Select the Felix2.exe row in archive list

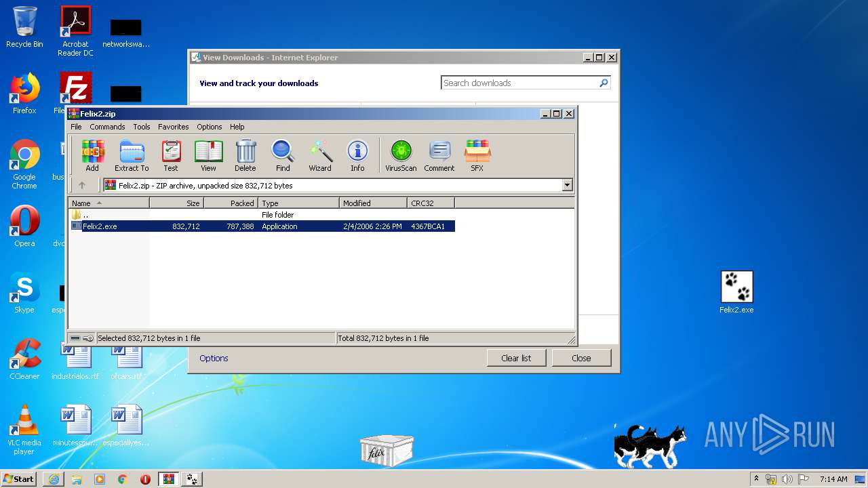pos(262,226)
